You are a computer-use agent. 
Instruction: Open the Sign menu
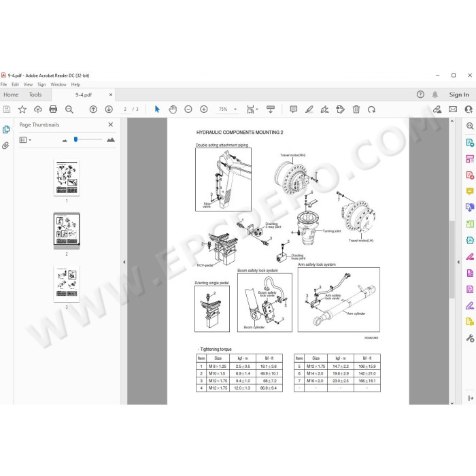point(41,84)
